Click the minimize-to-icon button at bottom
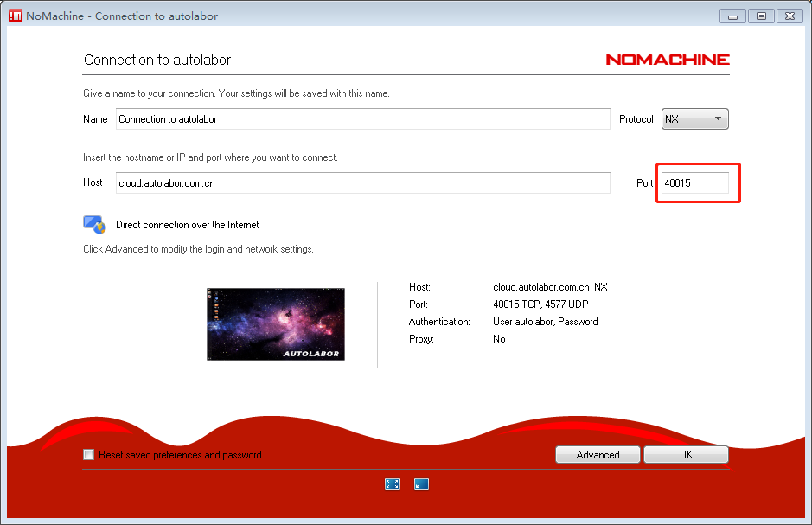Image resolution: width=812 pixels, height=525 pixels. (421, 484)
